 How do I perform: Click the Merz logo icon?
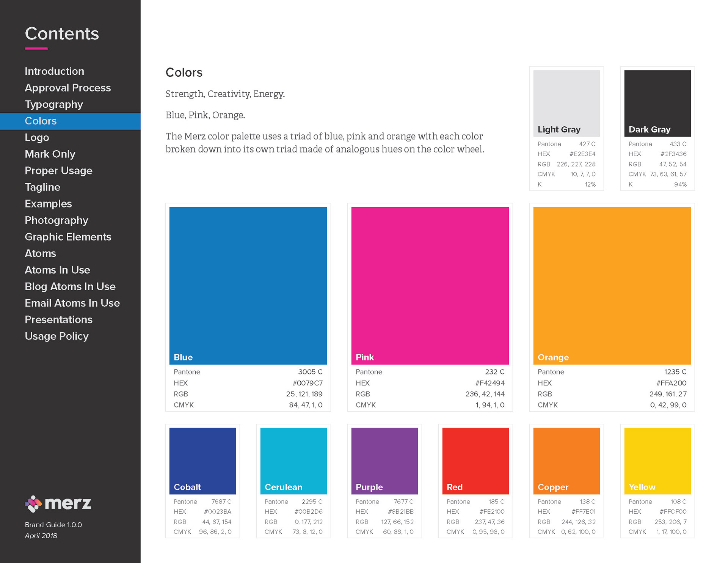tap(33, 504)
